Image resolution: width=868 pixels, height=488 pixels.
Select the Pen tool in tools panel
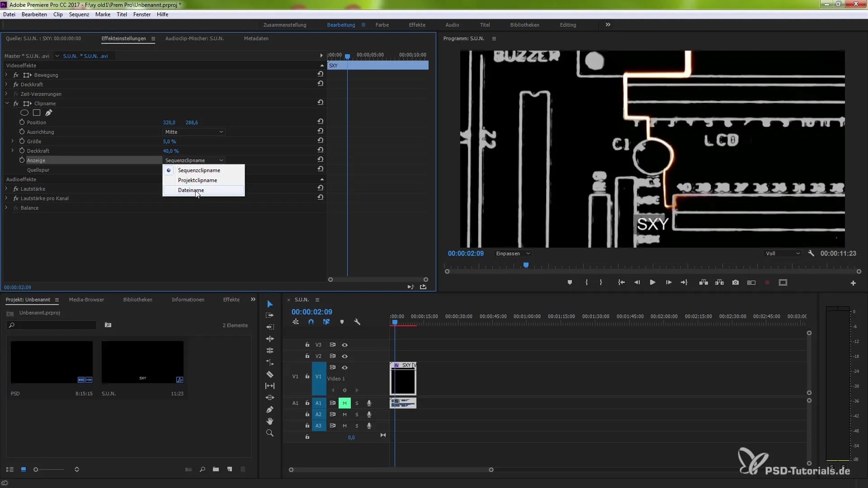point(270,409)
